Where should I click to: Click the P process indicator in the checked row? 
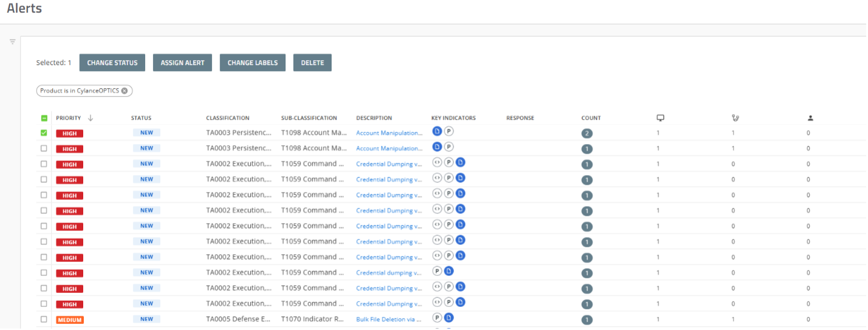click(x=449, y=131)
